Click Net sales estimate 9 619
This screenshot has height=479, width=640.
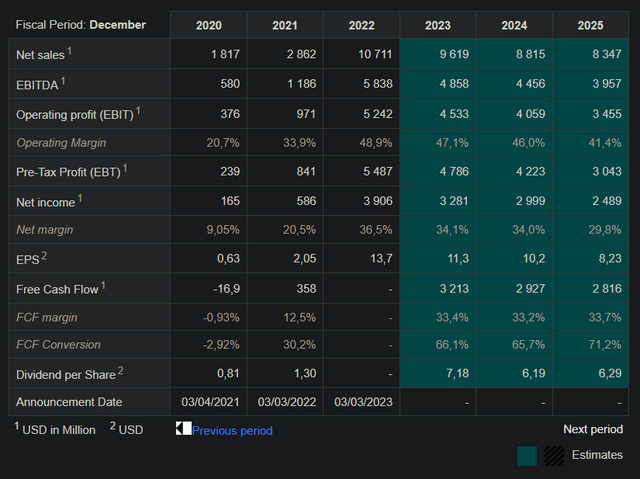(x=454, y=54)
